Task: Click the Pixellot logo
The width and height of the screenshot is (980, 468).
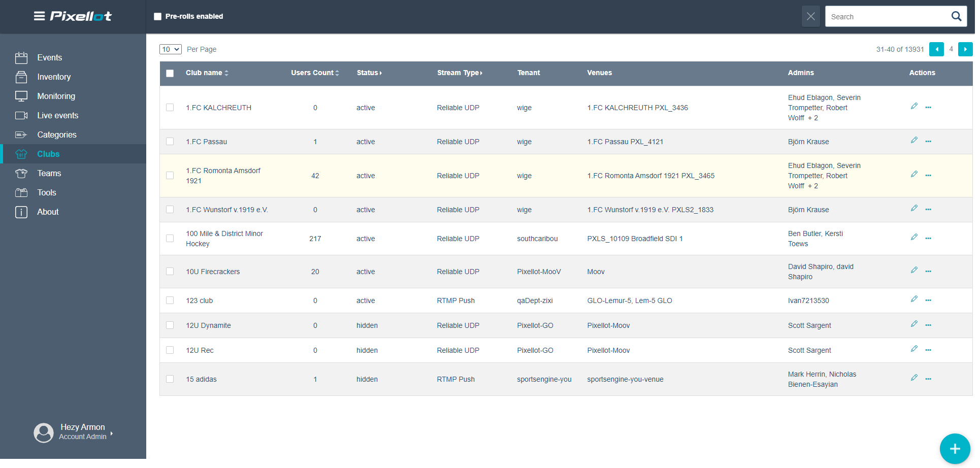Action: tap(81, 16)
